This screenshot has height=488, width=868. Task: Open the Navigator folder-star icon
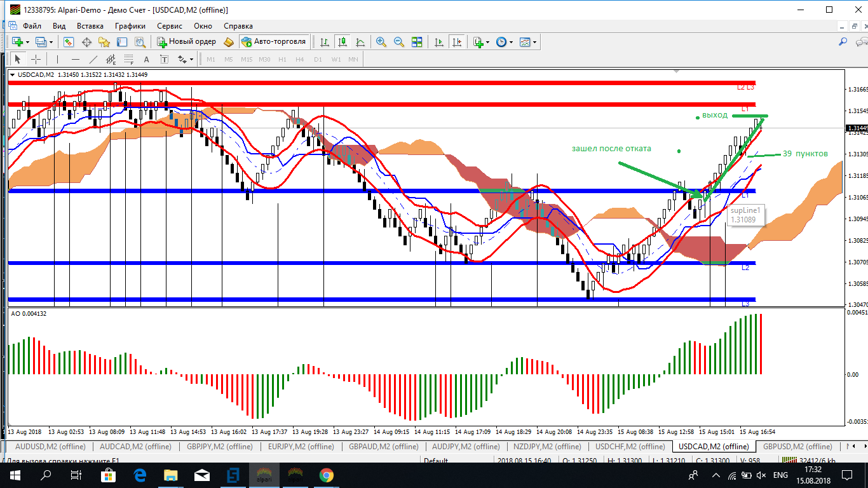pos(104,42)
